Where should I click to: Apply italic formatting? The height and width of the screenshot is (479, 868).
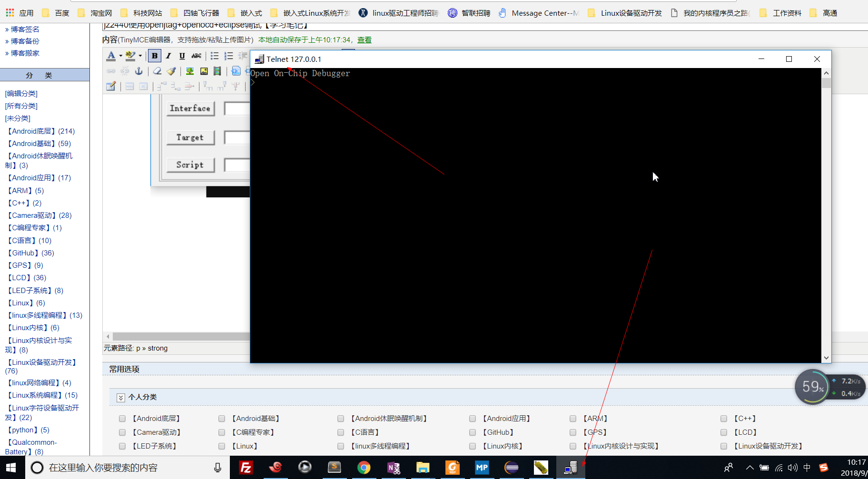point(168,56)
